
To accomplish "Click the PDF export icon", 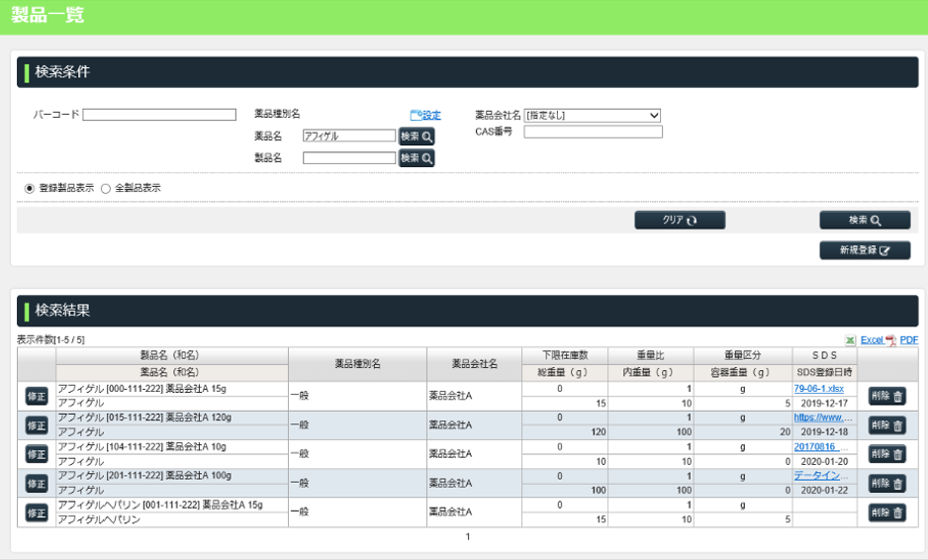I will point(890,340).
